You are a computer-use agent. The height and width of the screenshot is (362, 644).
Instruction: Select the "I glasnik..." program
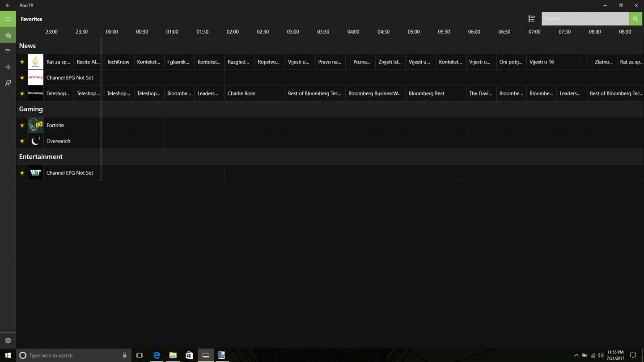[x=179, y=62]
